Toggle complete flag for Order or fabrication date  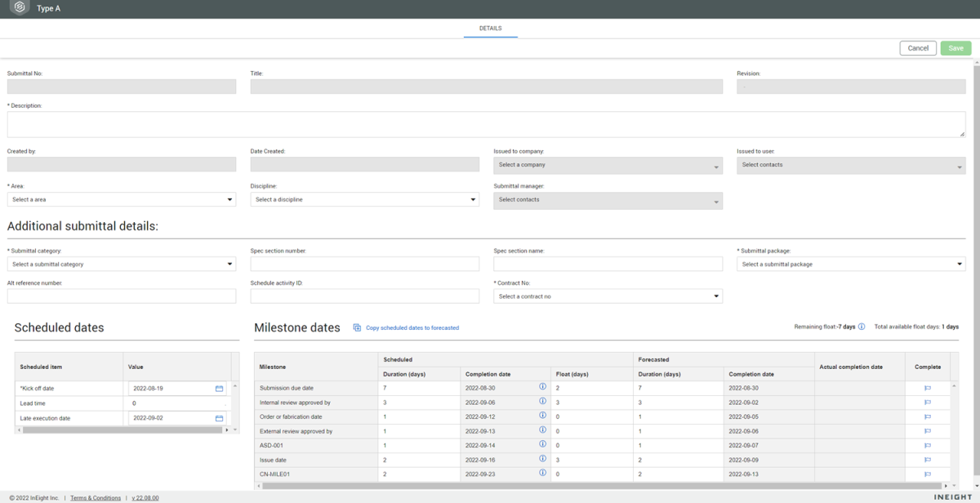(x=927, y=416)
